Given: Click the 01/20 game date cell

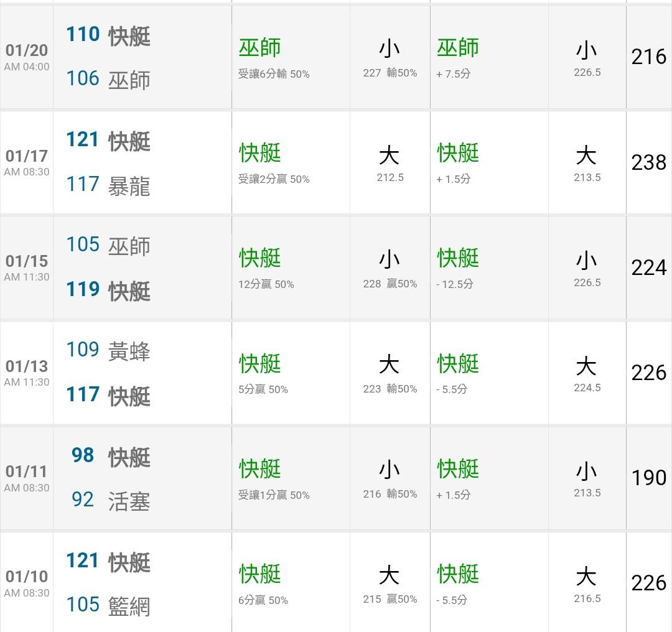Looking at the screenshot, I should point(27,57).
